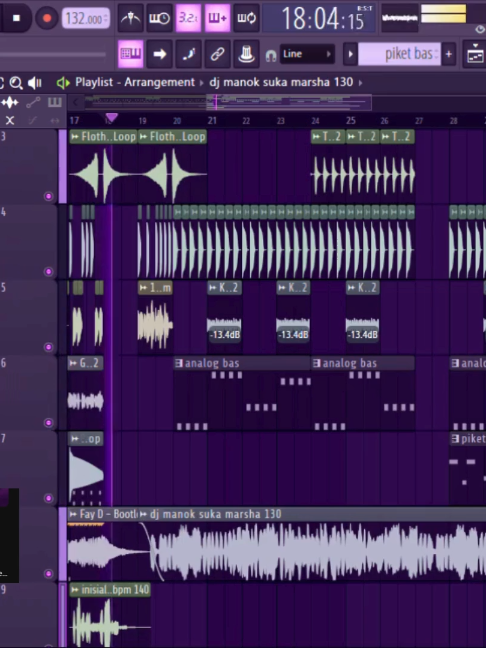Click the stamp tool icon
The height and width of the screenshot is (648, 486).
click(246, 54)
